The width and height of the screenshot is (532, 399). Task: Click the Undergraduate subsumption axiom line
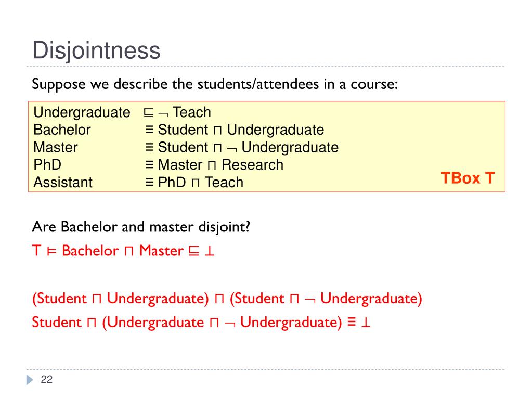tap(122, 112)
